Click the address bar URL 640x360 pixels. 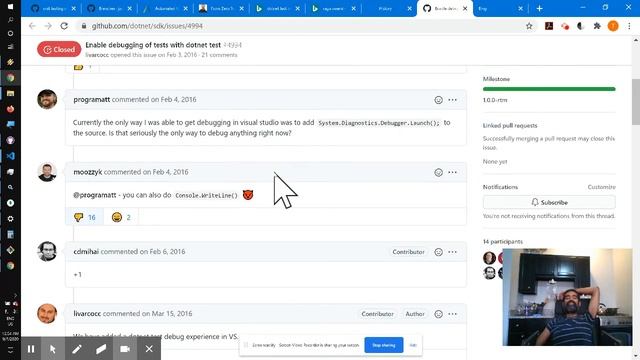(147, 26)
